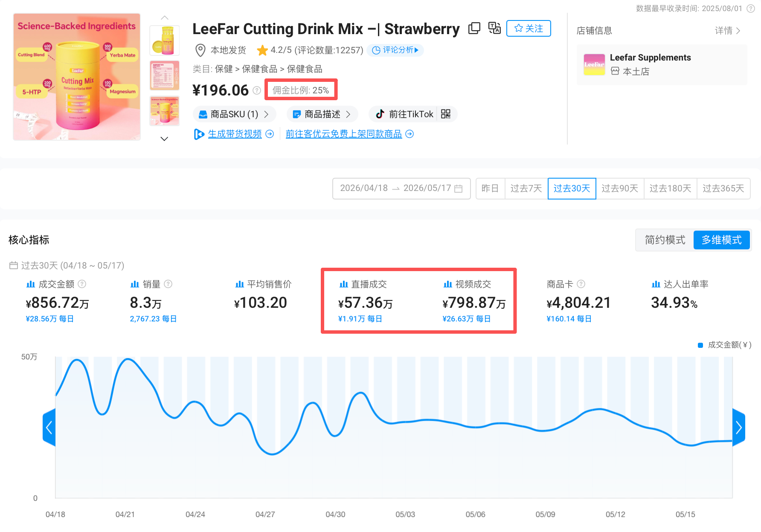Expand 商品描述 details
This screenshot has height=532, width=761.
coord(322,114)
